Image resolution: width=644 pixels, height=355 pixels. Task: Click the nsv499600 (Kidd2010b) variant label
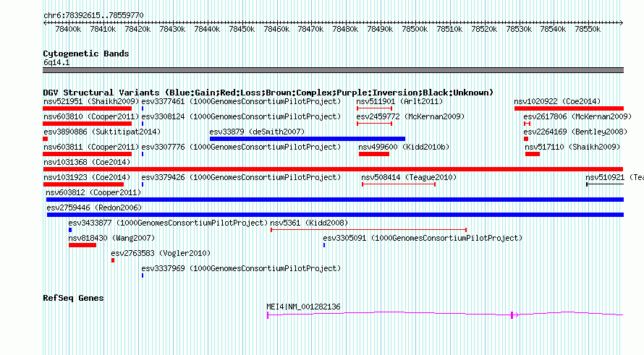pos(404,147)
